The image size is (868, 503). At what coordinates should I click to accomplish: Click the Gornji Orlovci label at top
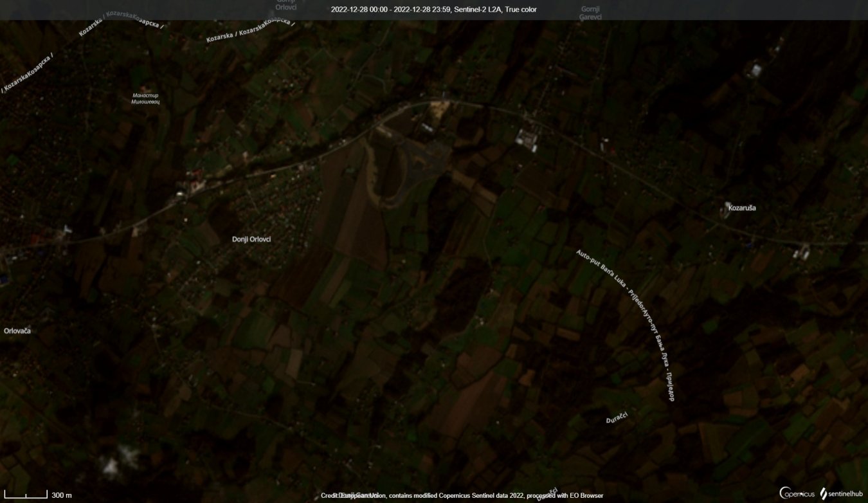tap(285, 5)
